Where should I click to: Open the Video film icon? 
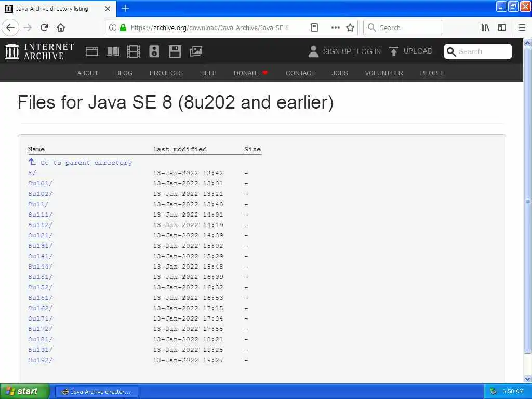(134, 51)
